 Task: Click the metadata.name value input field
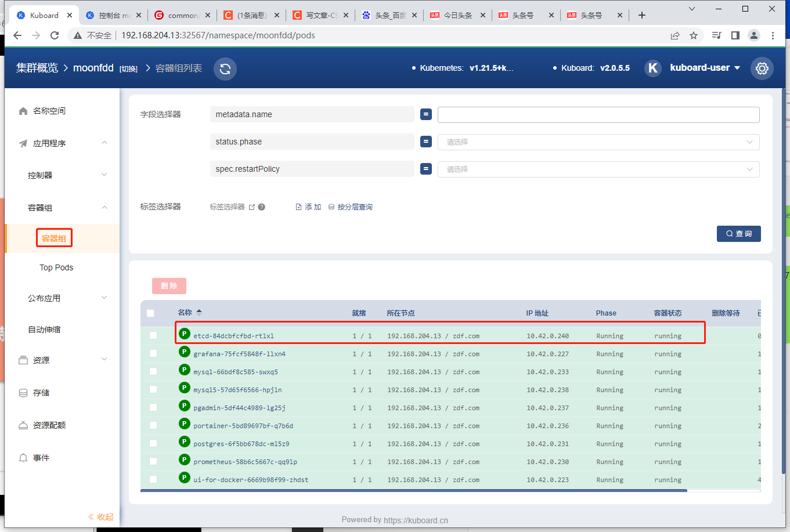[598, 115]
